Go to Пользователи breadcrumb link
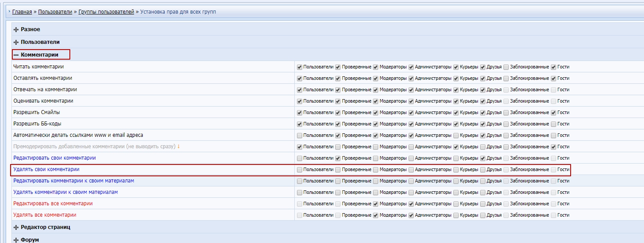Image resolution: width=644 pixels, height=243 pixels. point(55,12)
